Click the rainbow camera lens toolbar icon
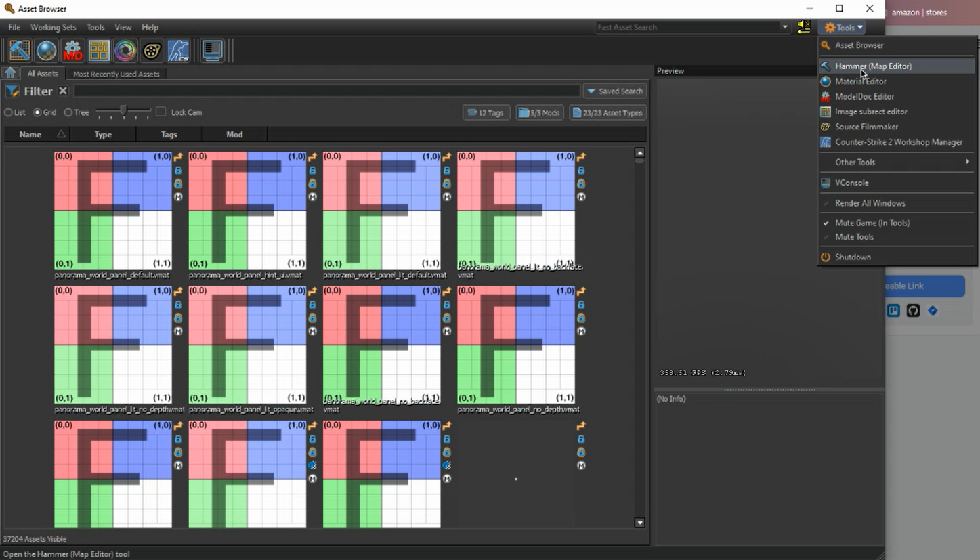980x560 pixels. click(x=125, y=51)
